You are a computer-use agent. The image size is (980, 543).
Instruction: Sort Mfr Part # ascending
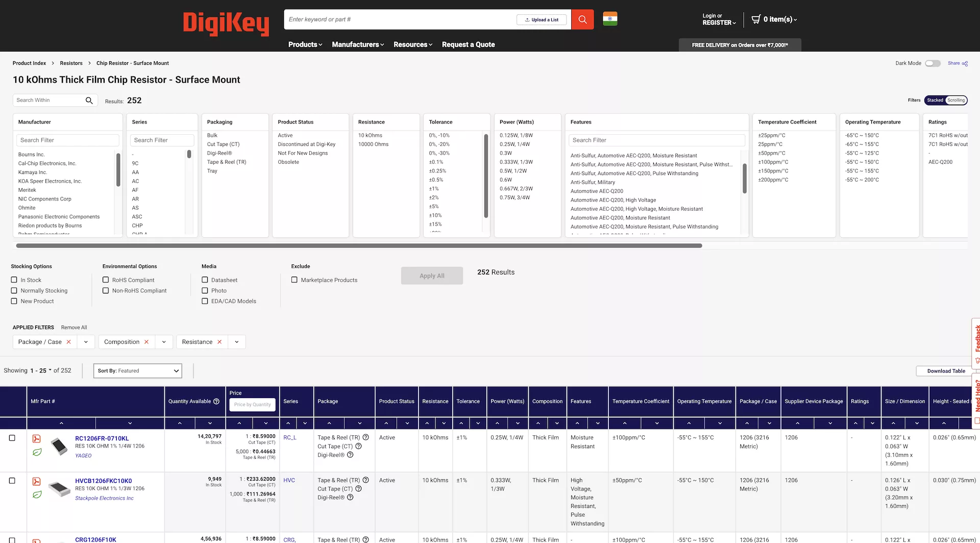click(x=61, y=423)
